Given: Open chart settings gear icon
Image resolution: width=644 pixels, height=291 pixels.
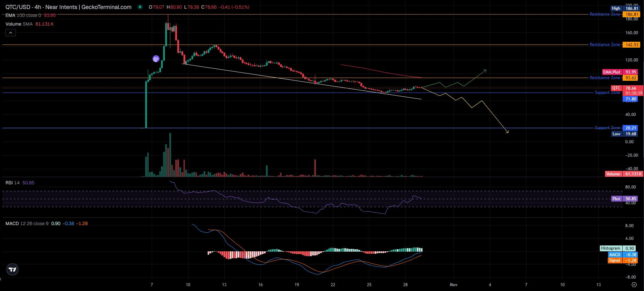Looking at the screenshot, I should pyautogui.click(x=634, y=285).
